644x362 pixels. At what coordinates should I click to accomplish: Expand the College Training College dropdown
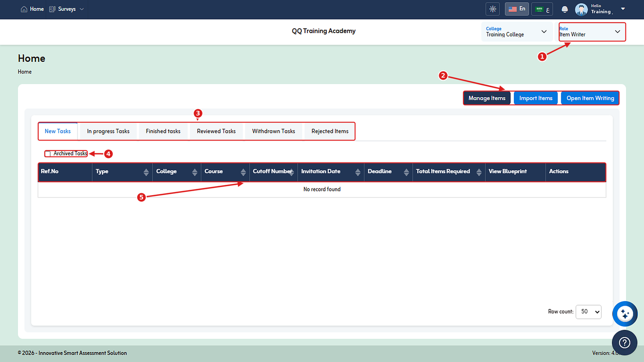(x=517, y=32)
